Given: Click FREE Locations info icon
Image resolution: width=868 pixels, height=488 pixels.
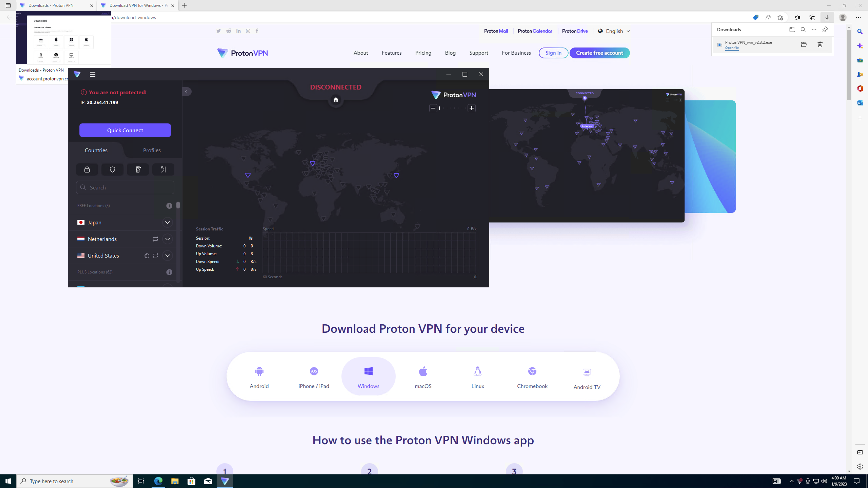Looking at the screenshot, I should [x=169, y=206].
